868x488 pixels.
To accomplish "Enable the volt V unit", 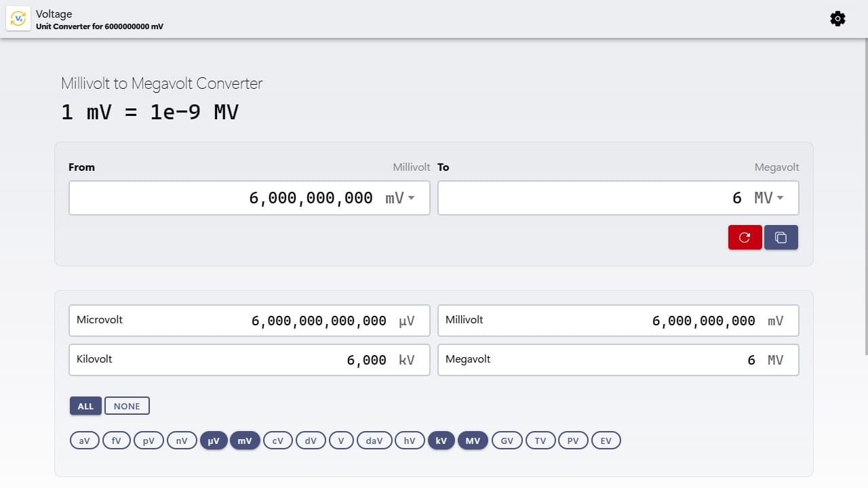I will 341,440.
